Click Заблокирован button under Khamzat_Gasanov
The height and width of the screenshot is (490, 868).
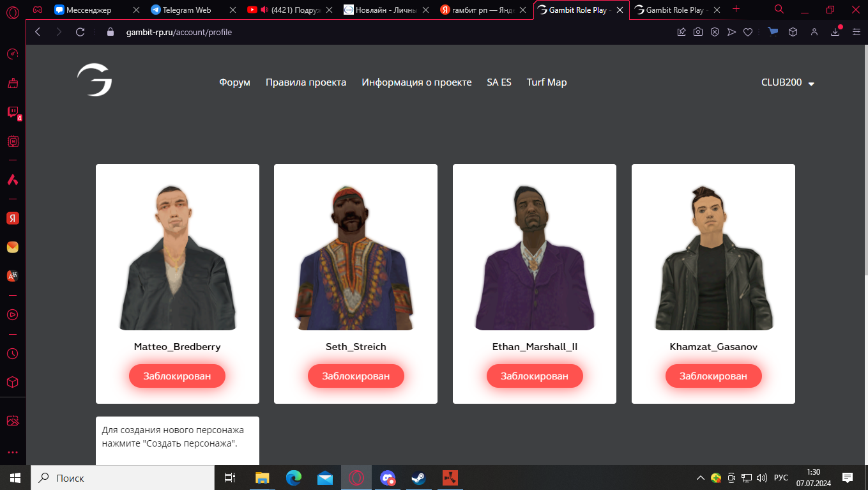[x=713, y=376]
